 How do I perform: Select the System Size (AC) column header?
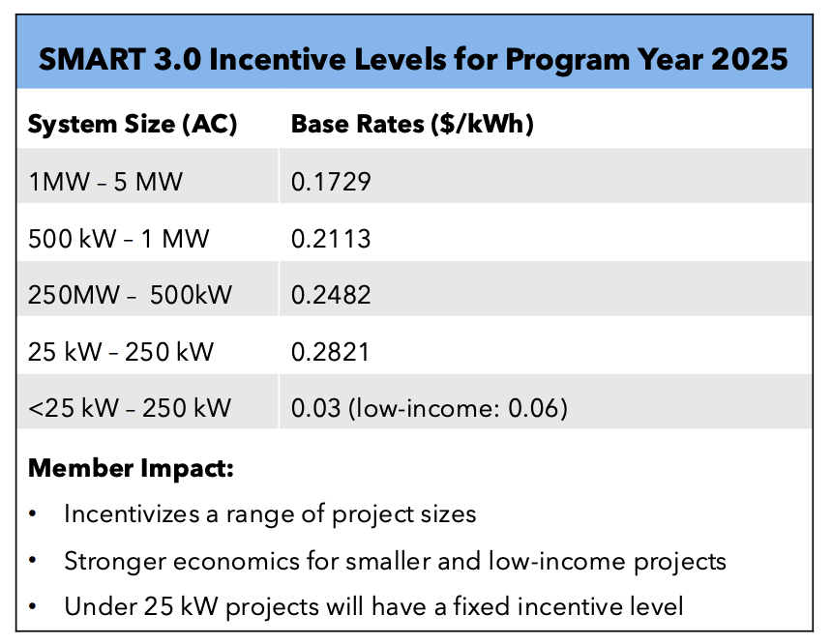click(133, 125)
